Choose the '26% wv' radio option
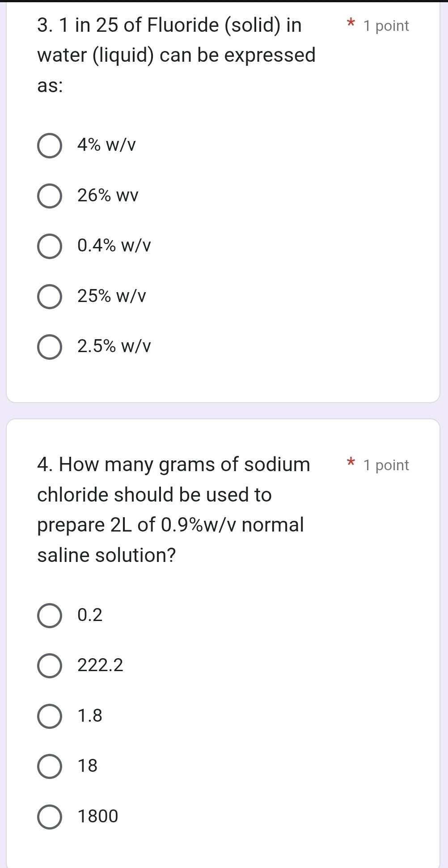Screen dimensions: 448x868 49,196
